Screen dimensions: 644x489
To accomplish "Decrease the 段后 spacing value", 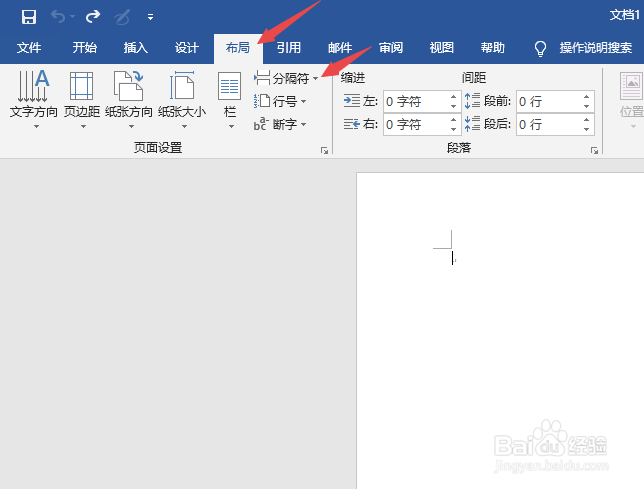I will (586, 129).
